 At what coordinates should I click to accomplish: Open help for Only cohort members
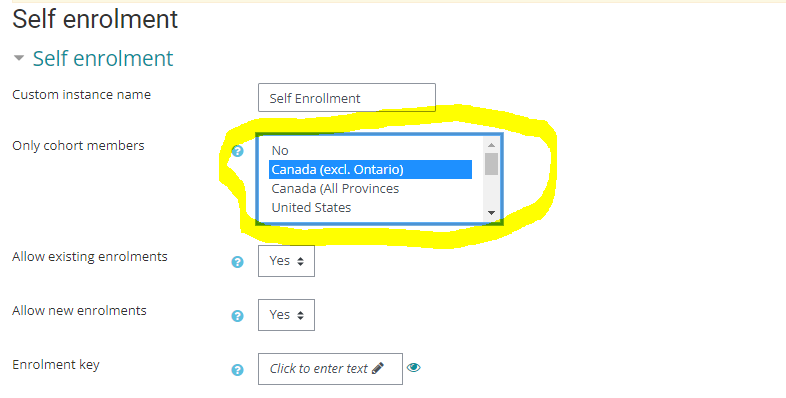click(238, 151)
